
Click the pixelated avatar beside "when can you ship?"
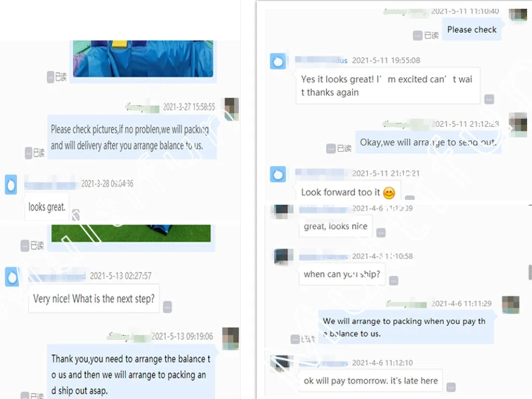284,257
